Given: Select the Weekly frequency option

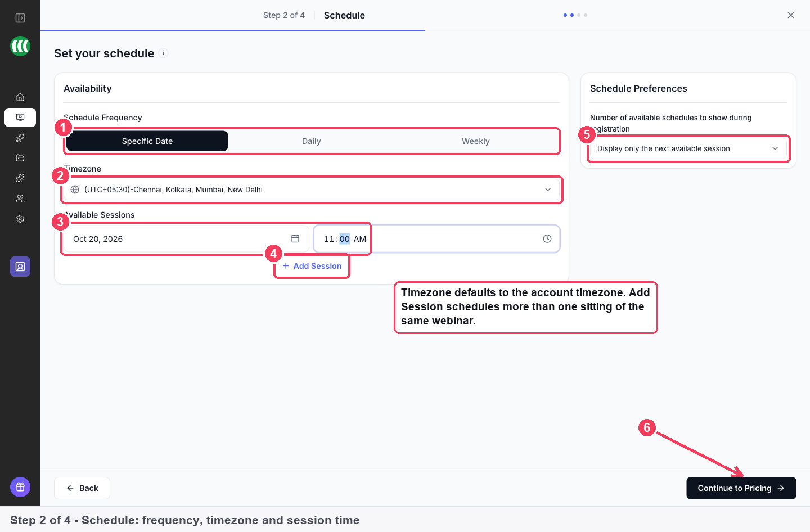Looking at the screenshot, I should pos(476,141).
